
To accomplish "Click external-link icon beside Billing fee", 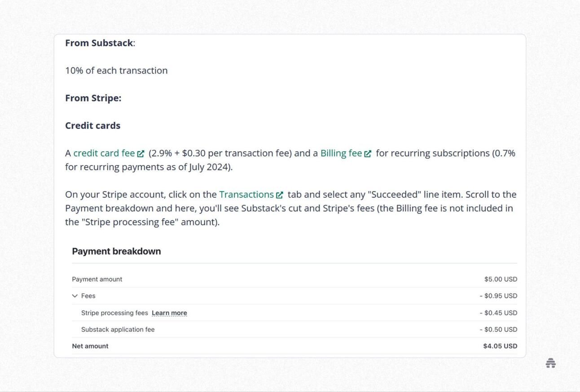I will (x=368, y=154).
